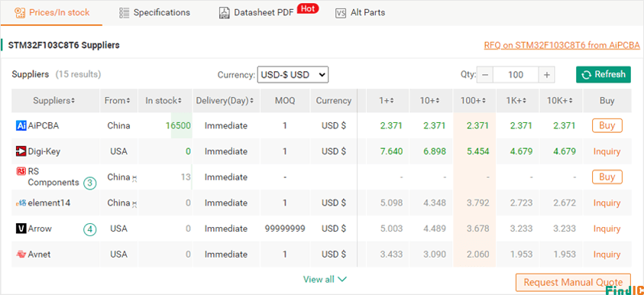
Task: Switch to the Alt Parts tab
Action: pos(360,13)
